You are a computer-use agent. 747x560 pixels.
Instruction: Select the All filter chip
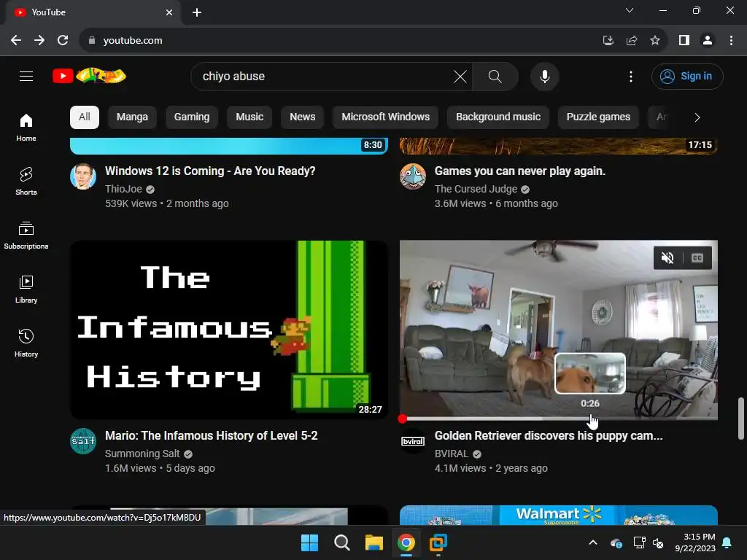pos(85,117)
